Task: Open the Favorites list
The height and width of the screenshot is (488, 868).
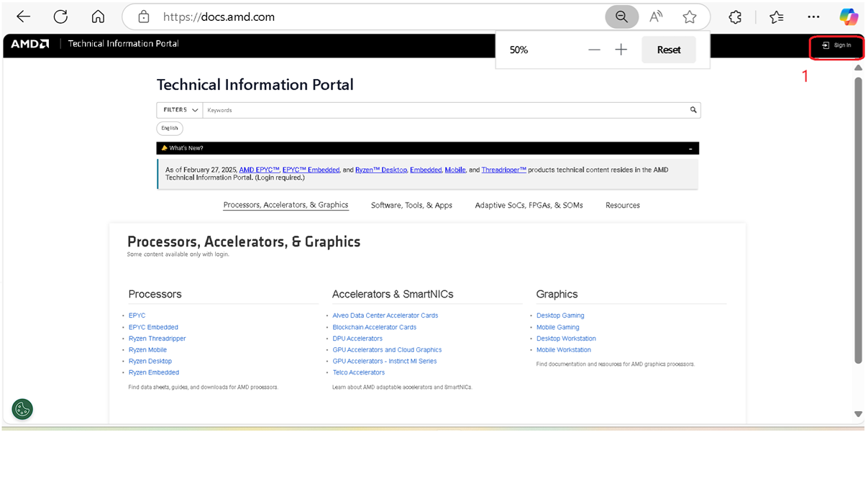Action: click(x=777, y=17)
